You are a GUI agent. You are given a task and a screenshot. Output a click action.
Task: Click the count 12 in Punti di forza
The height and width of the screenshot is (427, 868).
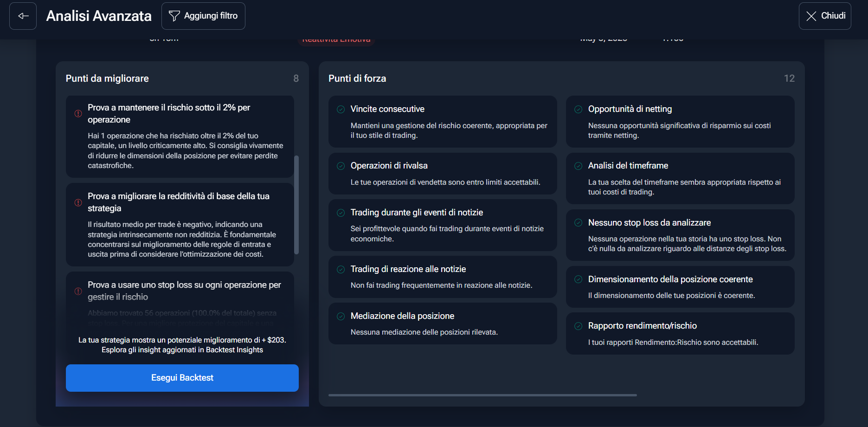click(789, 78)
